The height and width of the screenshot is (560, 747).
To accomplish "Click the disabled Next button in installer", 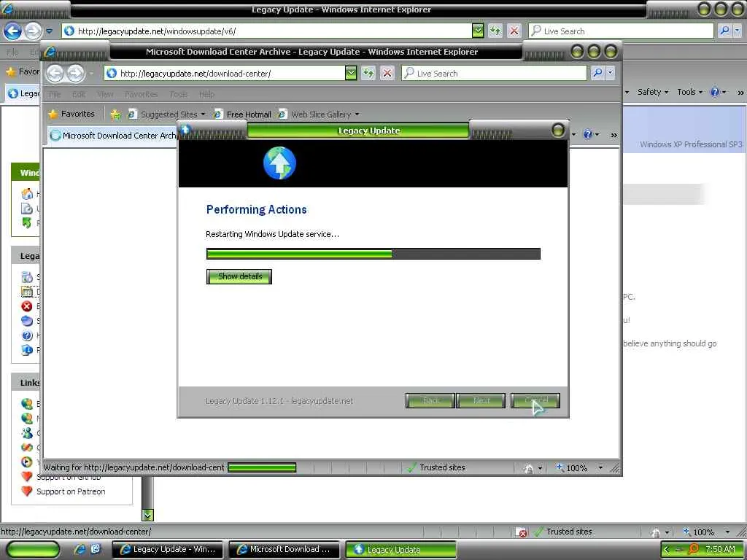I will 481,400.
